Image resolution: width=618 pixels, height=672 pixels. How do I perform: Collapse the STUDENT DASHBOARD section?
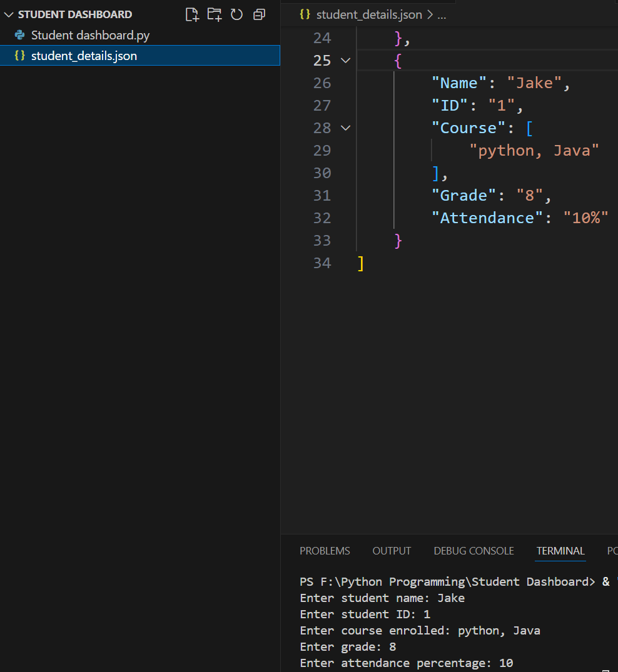click(9, 14)
